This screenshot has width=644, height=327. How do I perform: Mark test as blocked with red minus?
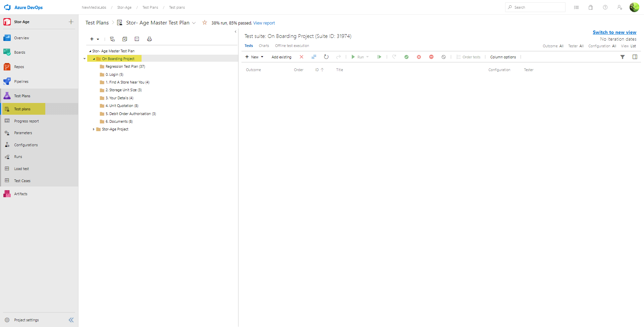(431, 57)
